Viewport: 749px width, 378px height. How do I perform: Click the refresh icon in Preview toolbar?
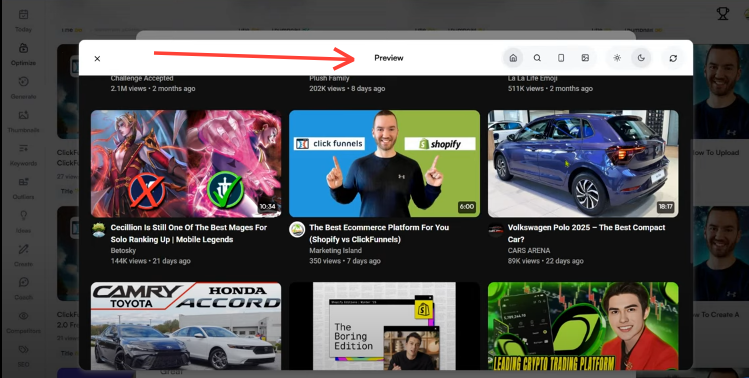(673, 58)
